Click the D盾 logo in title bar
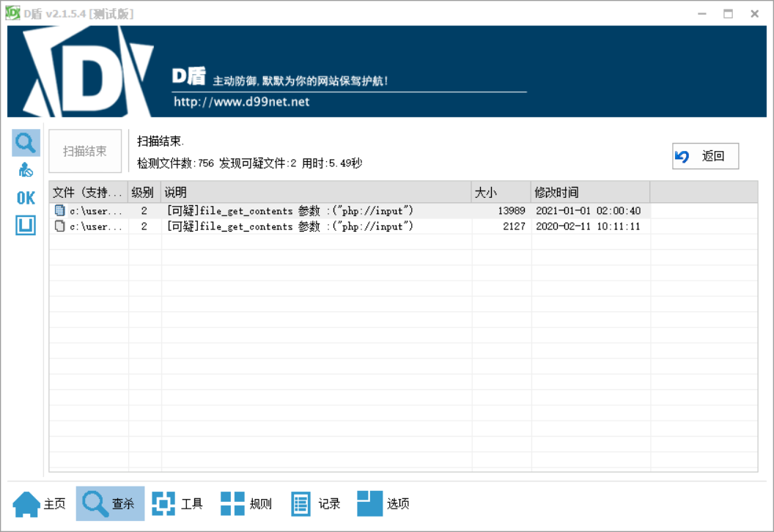 pyautogui.click(x=12, y=13)
